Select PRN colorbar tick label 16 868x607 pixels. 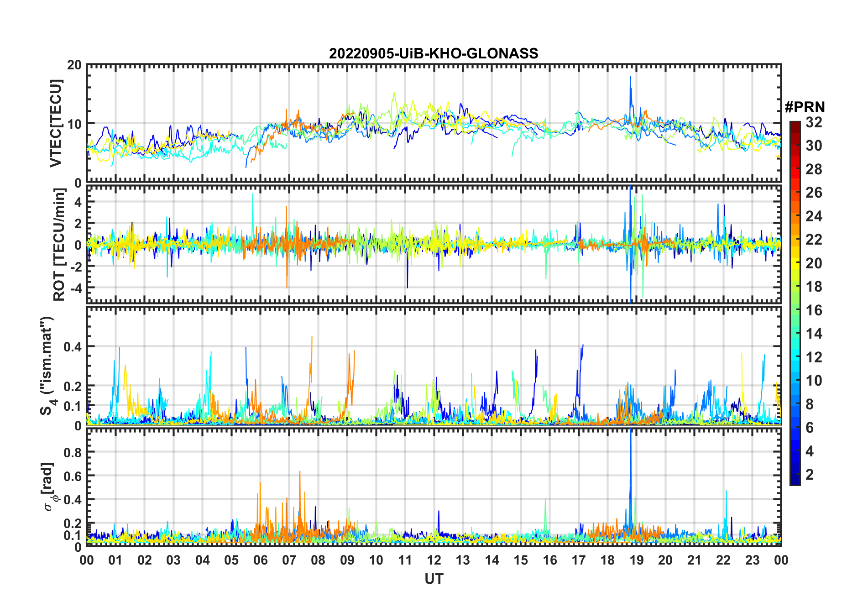coord(814,310)
